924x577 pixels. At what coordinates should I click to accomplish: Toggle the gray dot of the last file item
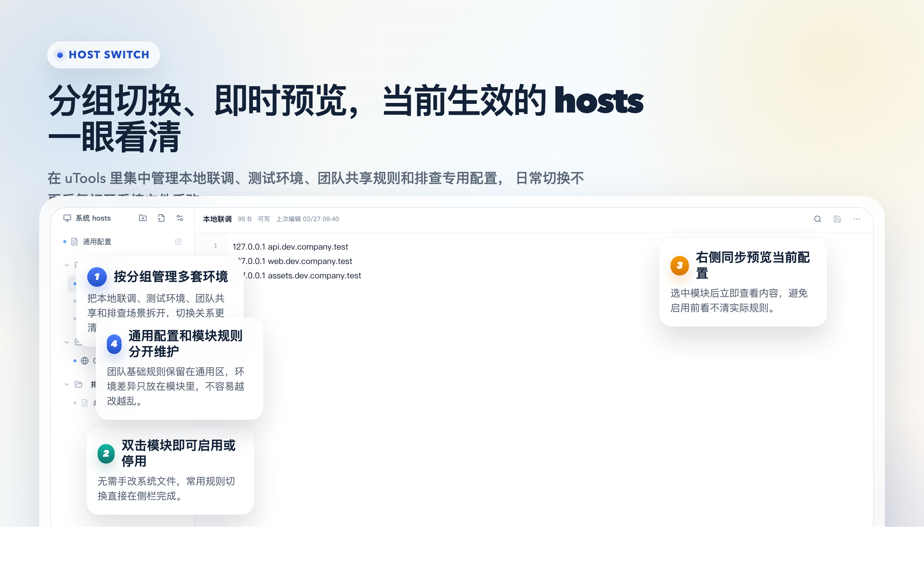pyautogui.click(x=75, y=403)
